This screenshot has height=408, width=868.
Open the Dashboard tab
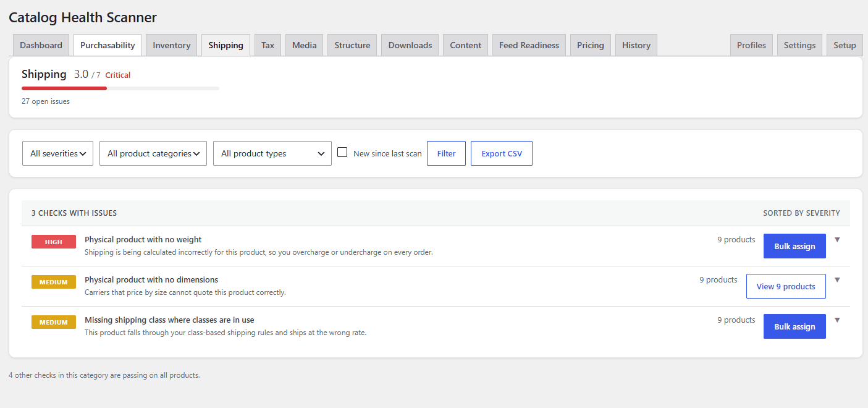tap(41, 45)
